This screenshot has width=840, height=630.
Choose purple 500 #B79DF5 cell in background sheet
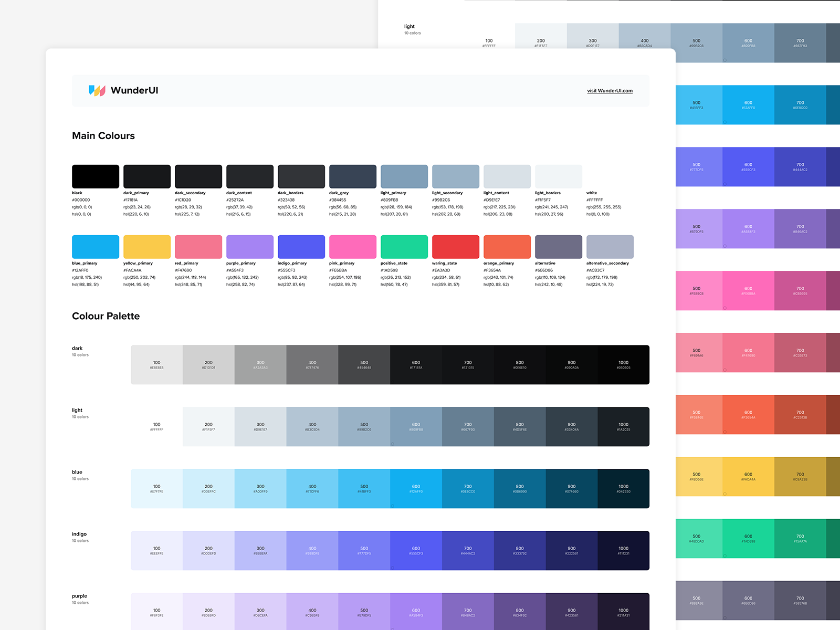pyautogui.click(x=699, y=229)
